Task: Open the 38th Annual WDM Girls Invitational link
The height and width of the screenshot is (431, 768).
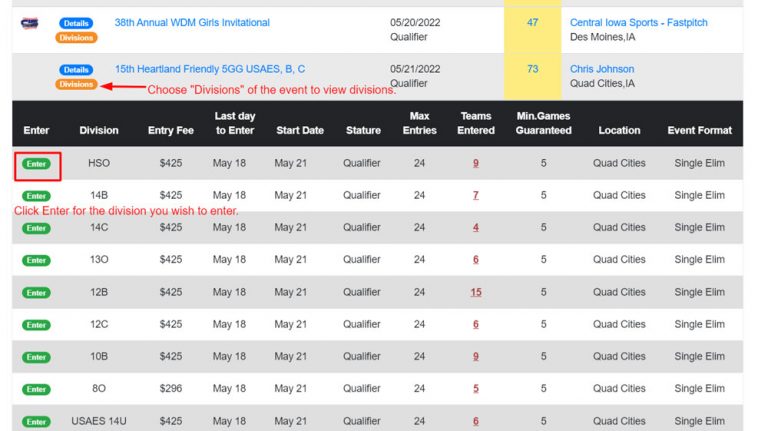Action: (x=192, y=23)
